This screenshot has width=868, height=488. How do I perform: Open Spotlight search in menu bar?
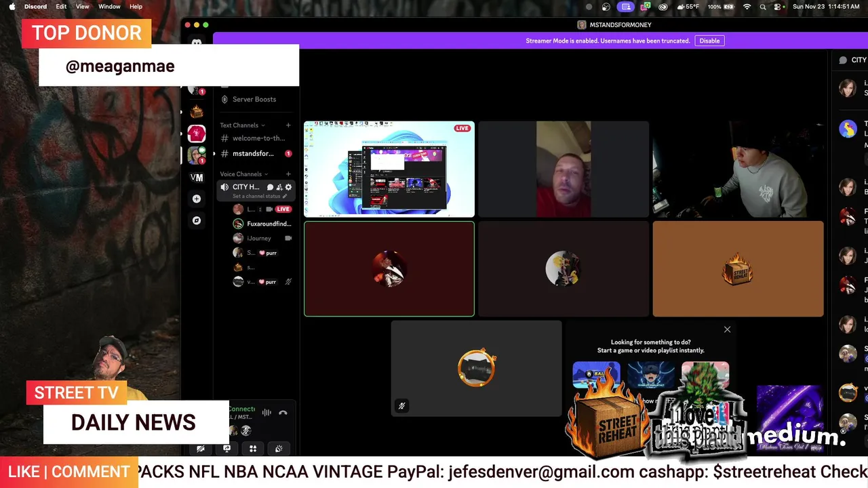point(763,7)
